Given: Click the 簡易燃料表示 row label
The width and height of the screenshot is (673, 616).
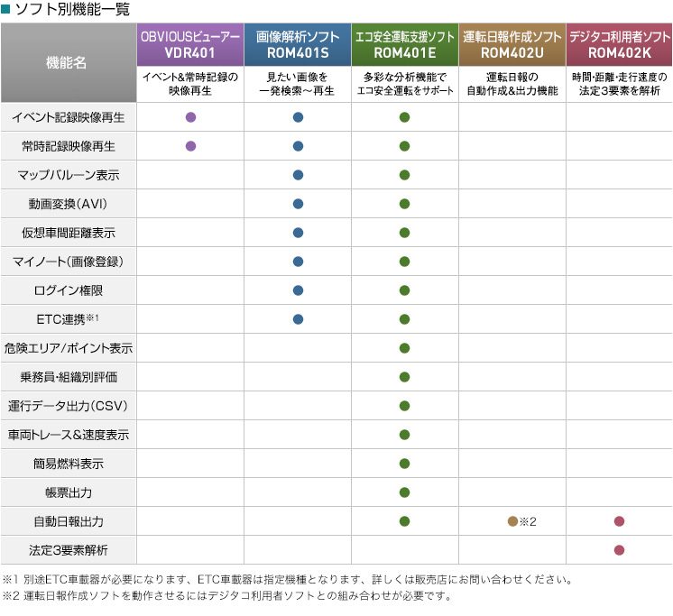Looking at the screenshot, I should 69,464.
